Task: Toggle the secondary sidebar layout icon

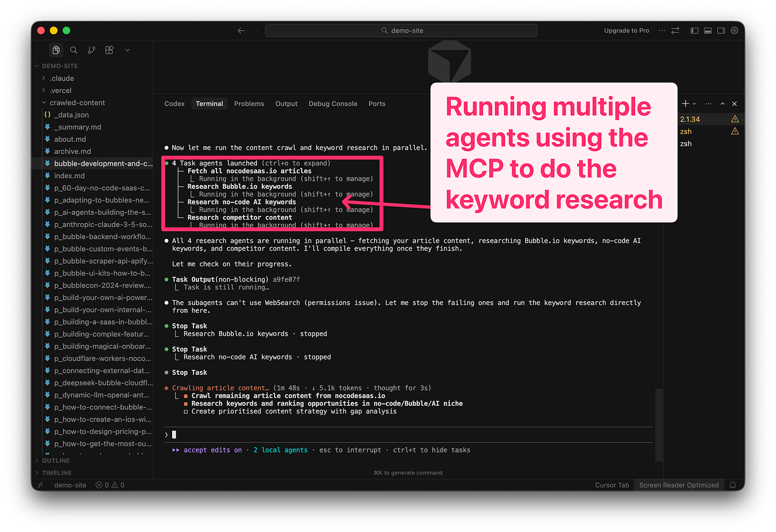Action: (721, 31)
